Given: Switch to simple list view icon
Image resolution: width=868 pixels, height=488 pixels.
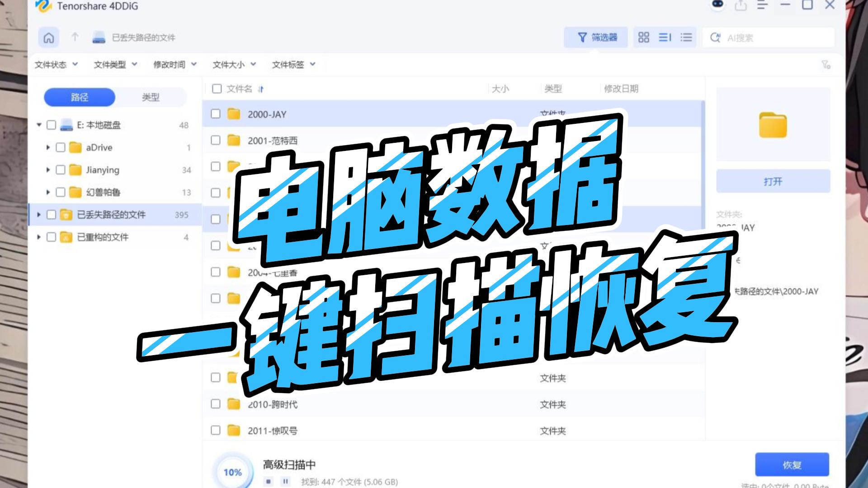Looking at the screenshot, I should pyautogui.click(x=686, y=38).
